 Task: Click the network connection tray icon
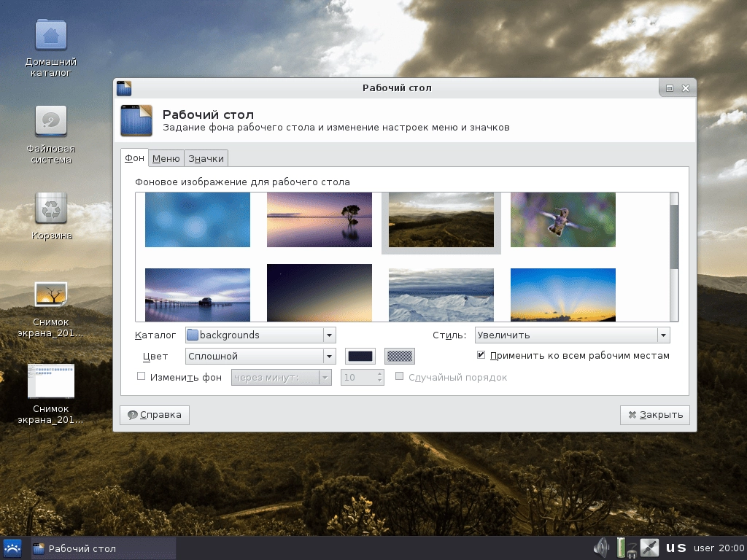pyautogui.click(x=649, y=548)
